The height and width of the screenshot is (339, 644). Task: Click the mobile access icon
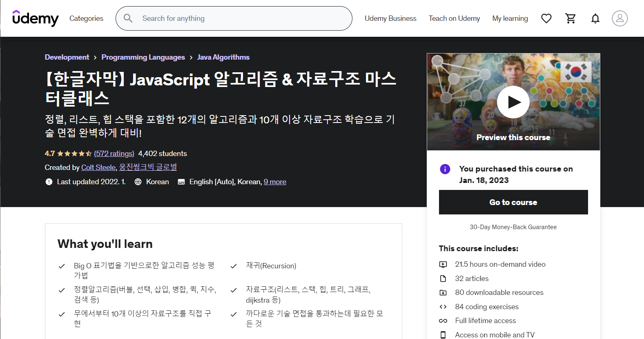point(443,335)
